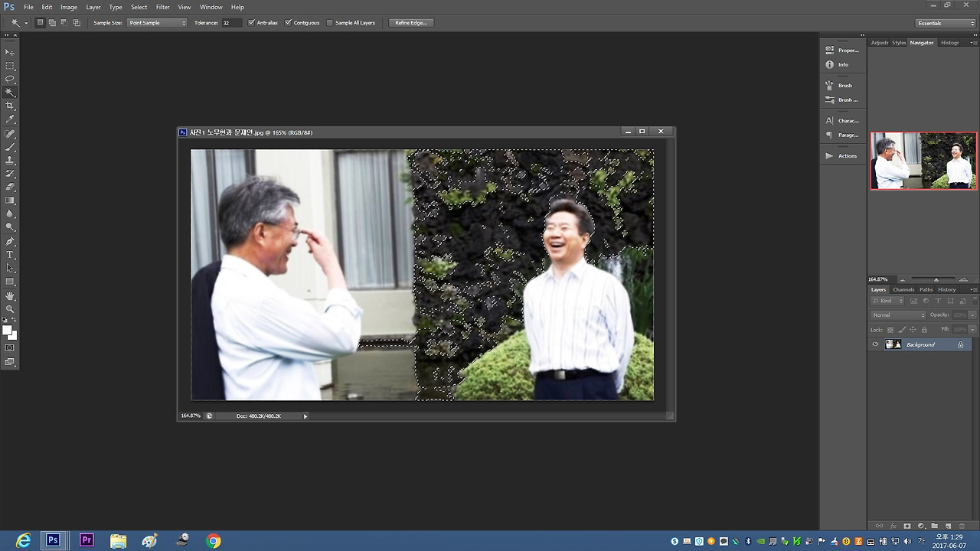Hide the Background layer with the eye icon
980x551 pixels.
click(875, 344)
